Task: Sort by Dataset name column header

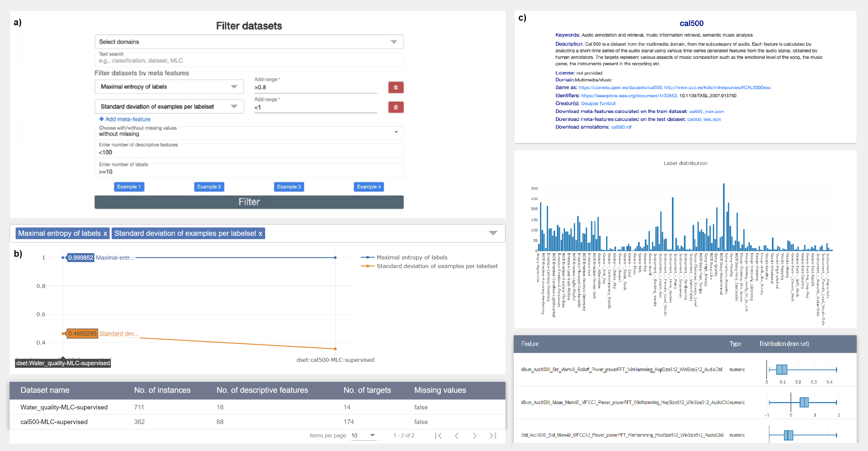Action: (x=45, y=390)
